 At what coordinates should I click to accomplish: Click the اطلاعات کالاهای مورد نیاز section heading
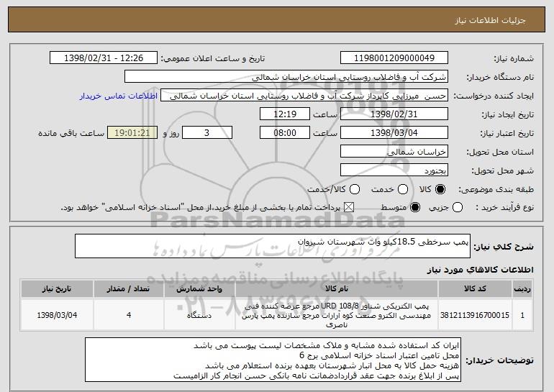coord(480,270)
